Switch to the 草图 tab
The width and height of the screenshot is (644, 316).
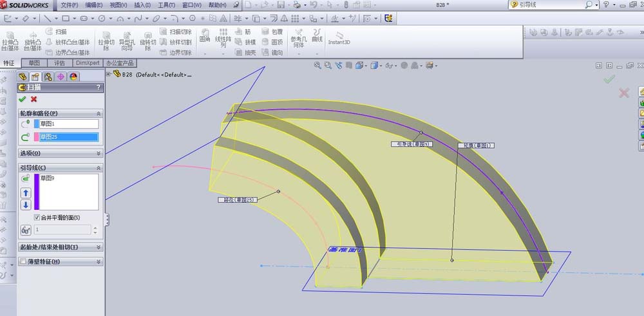click(x=34, y=63)
